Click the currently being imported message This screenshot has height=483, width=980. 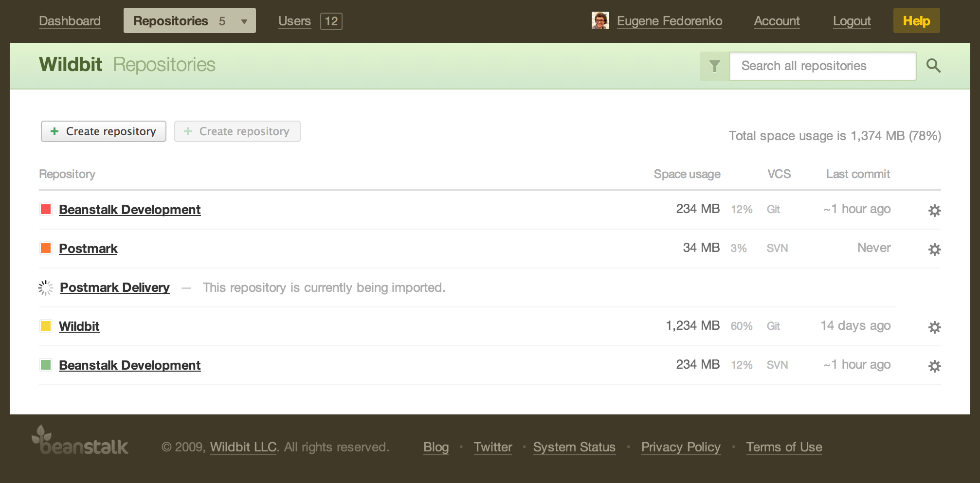pyautogui.click(x=324, y=287)
